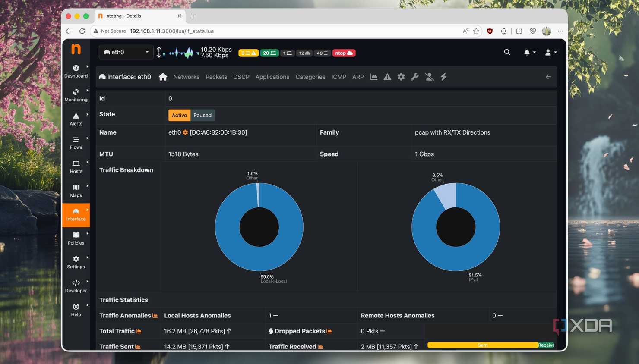Click the gray badge showing 12

click(304, 53)
